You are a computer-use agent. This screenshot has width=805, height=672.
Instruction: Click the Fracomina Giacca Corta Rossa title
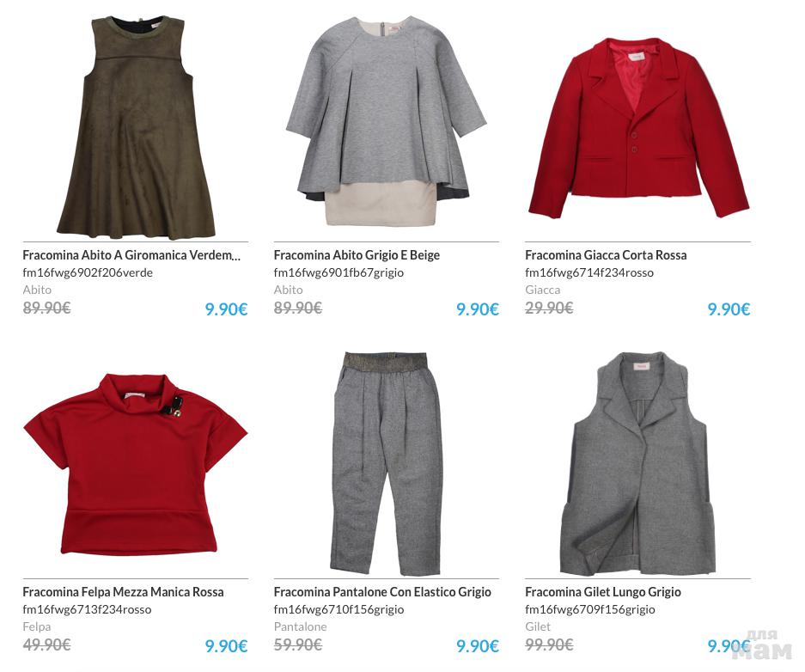(x=606, y=255)
